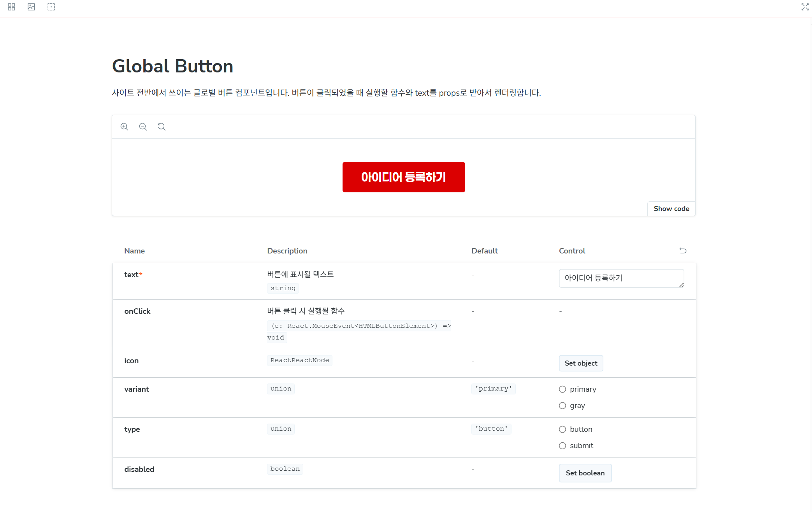Toggle the outline measure icon in top toolbar
Screen dimensions: 812x512
click(51, 7)
